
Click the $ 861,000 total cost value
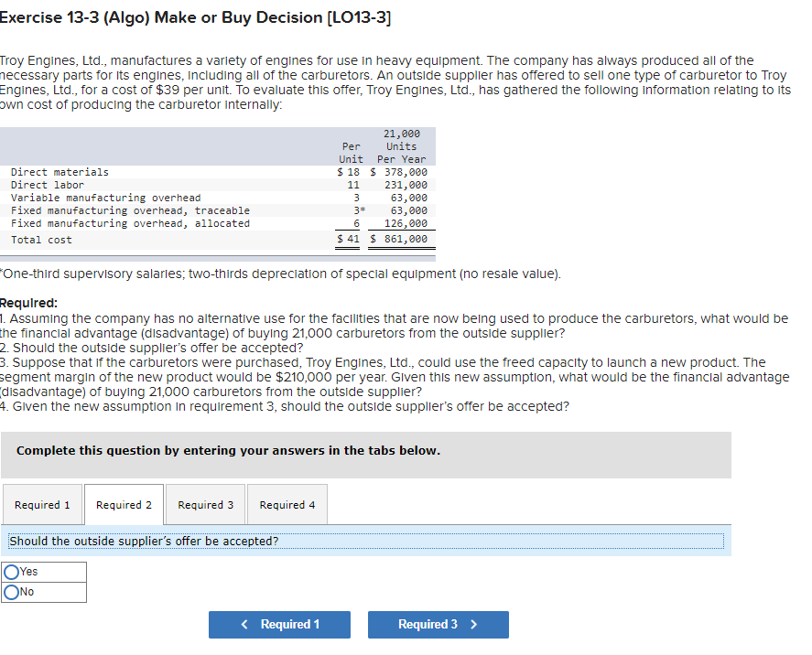[399, 239]
